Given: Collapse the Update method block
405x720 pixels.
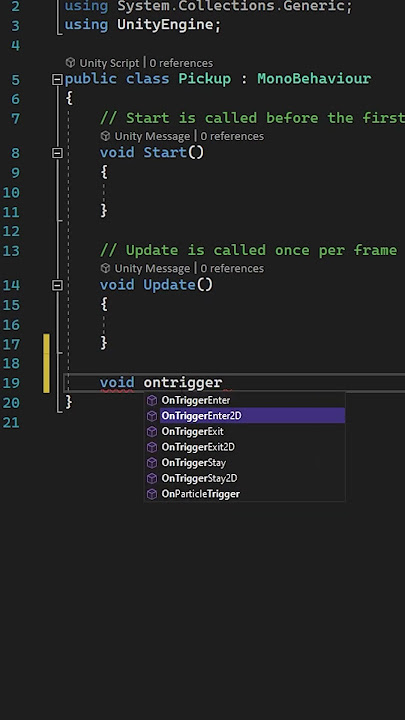Looking at the screenshot, I should pos(57,286).
